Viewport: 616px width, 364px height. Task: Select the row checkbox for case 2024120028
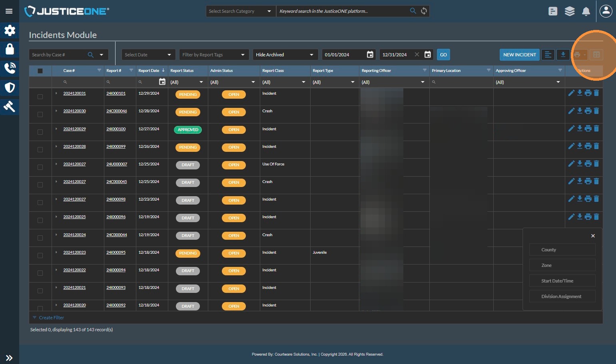[x=40, y=149]
